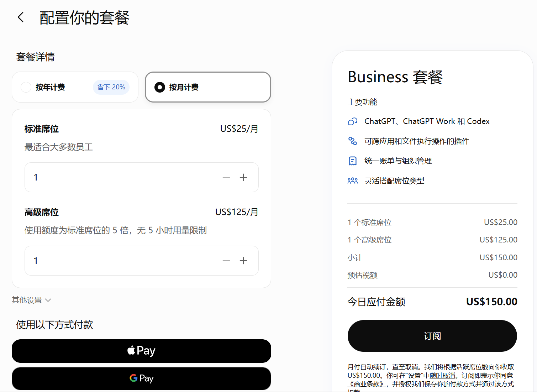Click the receipt icon beside 统一账单与组织管理

coord(352,161)
